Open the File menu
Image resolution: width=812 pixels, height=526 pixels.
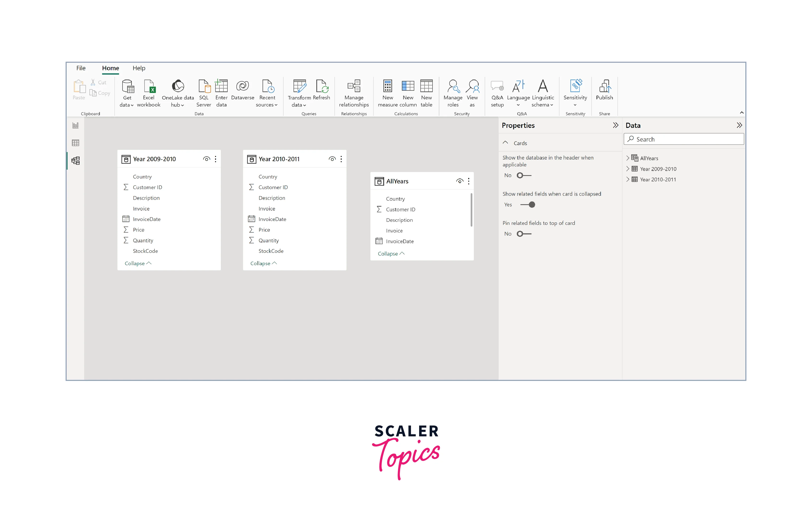tap(81, 68)
